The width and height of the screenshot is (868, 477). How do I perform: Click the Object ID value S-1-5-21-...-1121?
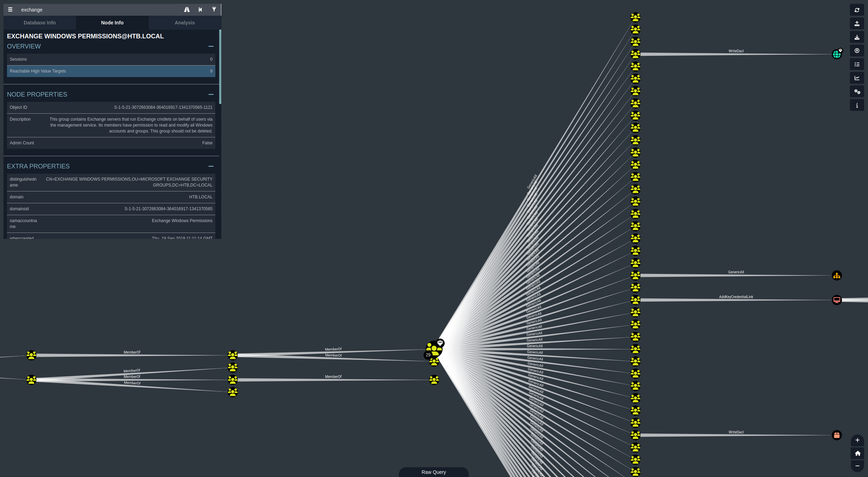click(163, 107)
